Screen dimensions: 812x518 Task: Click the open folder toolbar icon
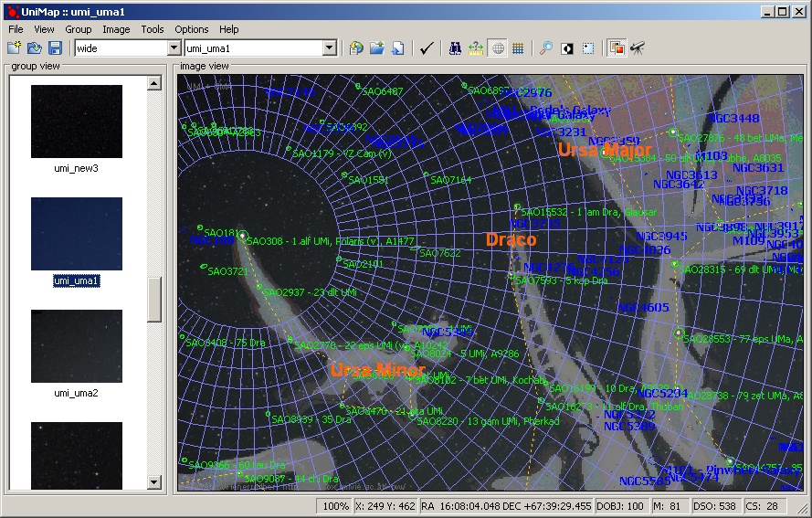tap(34, 48)
